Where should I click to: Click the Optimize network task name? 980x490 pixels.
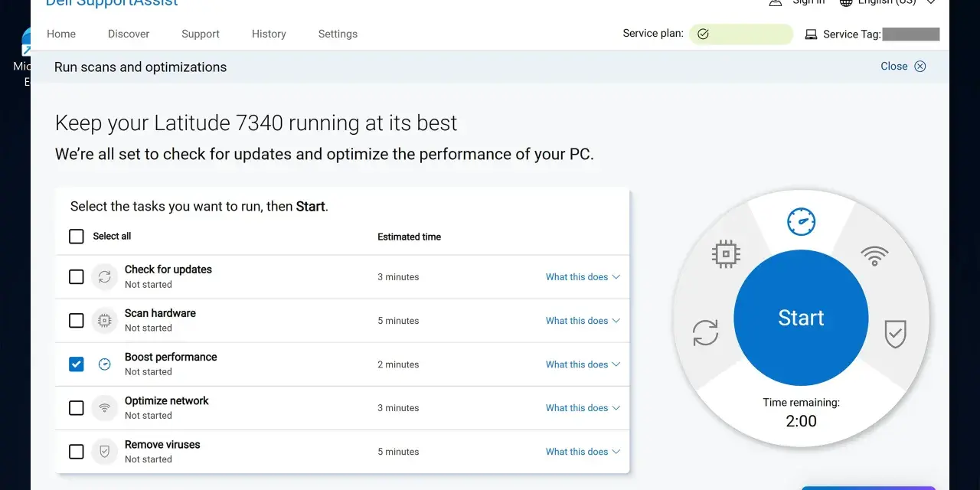(x=167, y=400)
